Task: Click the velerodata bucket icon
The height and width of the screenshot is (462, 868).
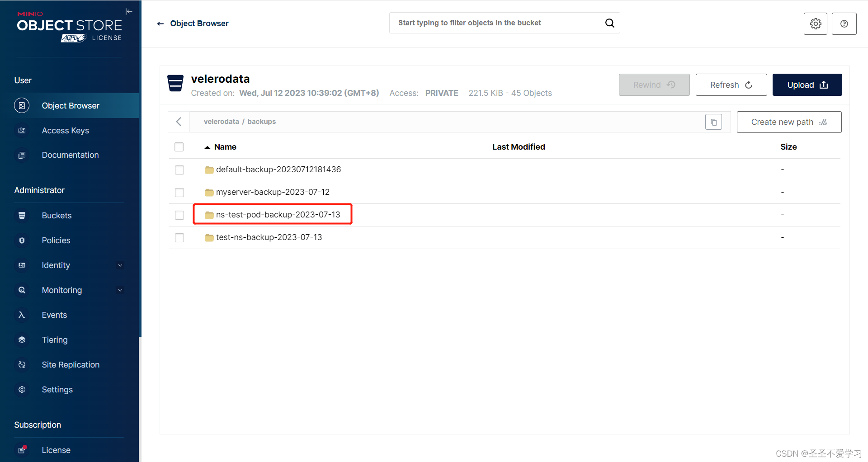Action: pyautogui.click(x=175, y=83)
